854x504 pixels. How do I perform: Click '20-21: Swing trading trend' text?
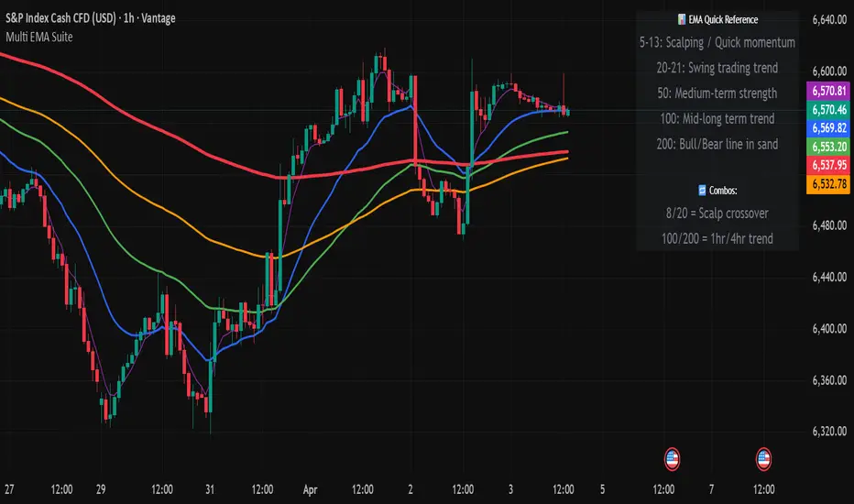point(717,68)
